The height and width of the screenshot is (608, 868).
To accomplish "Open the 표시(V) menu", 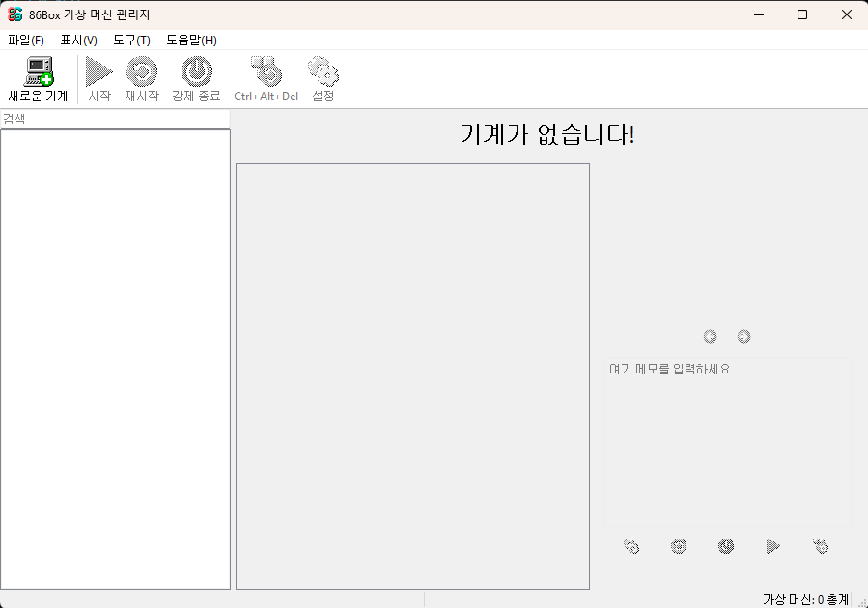I will coord(78,41).
